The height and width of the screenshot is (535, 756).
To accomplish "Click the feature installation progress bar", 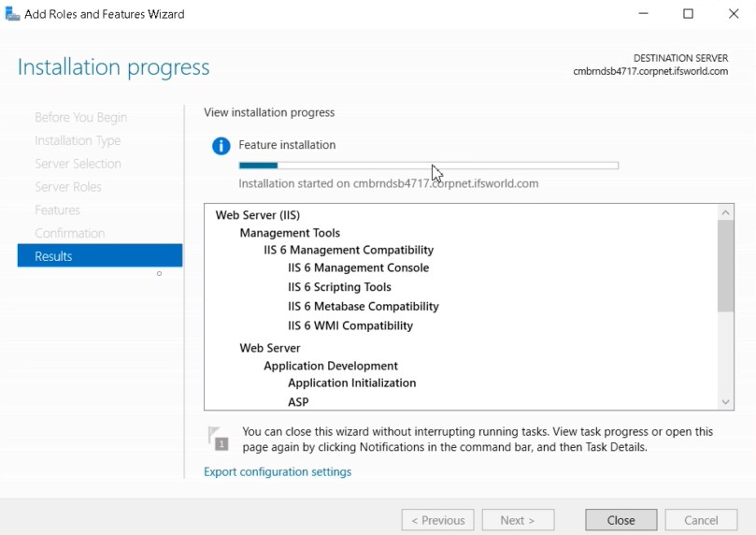I will [429, 166].
